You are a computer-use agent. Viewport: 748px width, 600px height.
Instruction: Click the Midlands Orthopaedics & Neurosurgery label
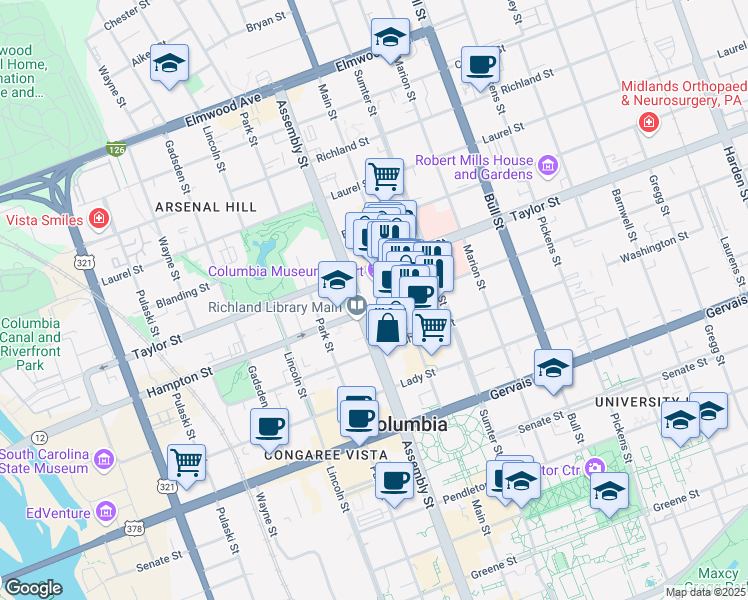coord(684,93)
